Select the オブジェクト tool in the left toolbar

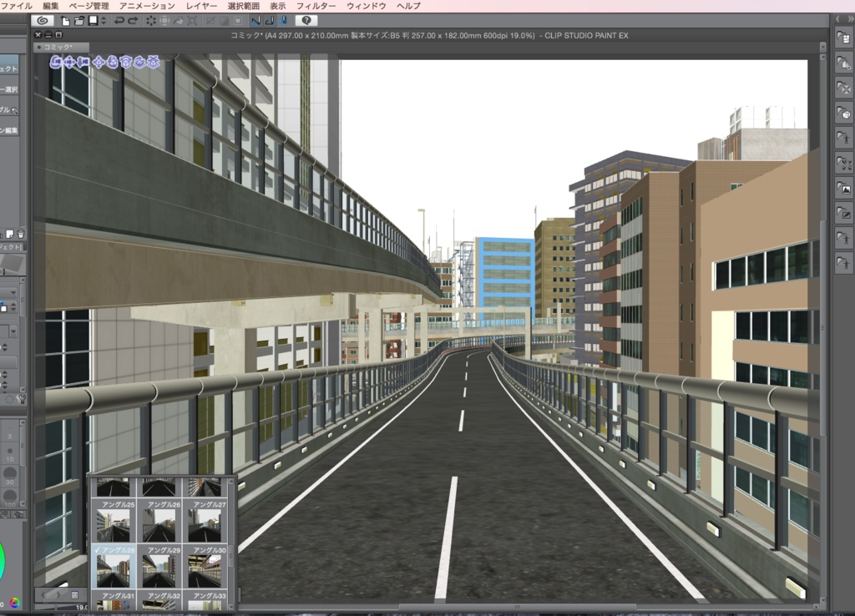pos(10,65)
